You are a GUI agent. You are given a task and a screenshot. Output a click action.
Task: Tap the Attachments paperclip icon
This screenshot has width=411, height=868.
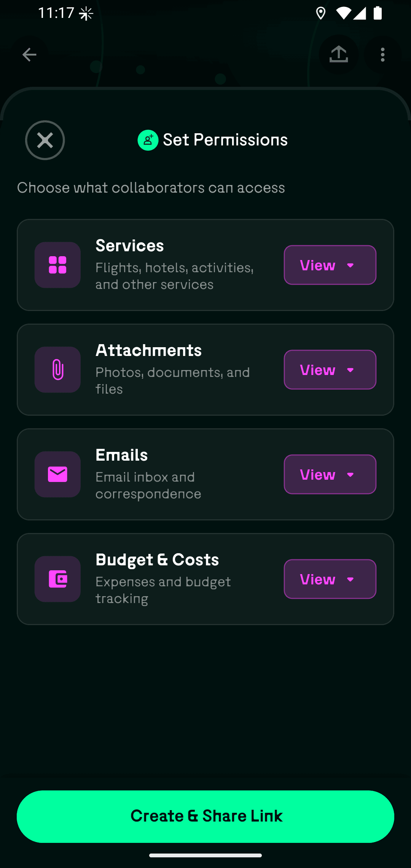pyautogui.click(x=57, y=370)
